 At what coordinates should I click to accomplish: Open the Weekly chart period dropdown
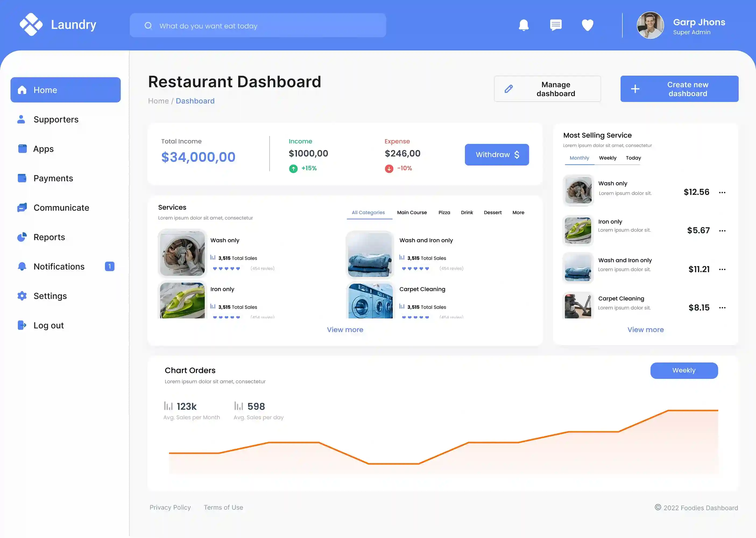[684, 370]
